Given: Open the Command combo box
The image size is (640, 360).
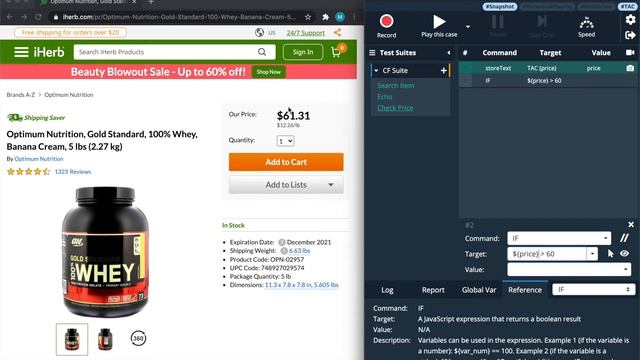Looking at the screenshot, I should [559, 238].
